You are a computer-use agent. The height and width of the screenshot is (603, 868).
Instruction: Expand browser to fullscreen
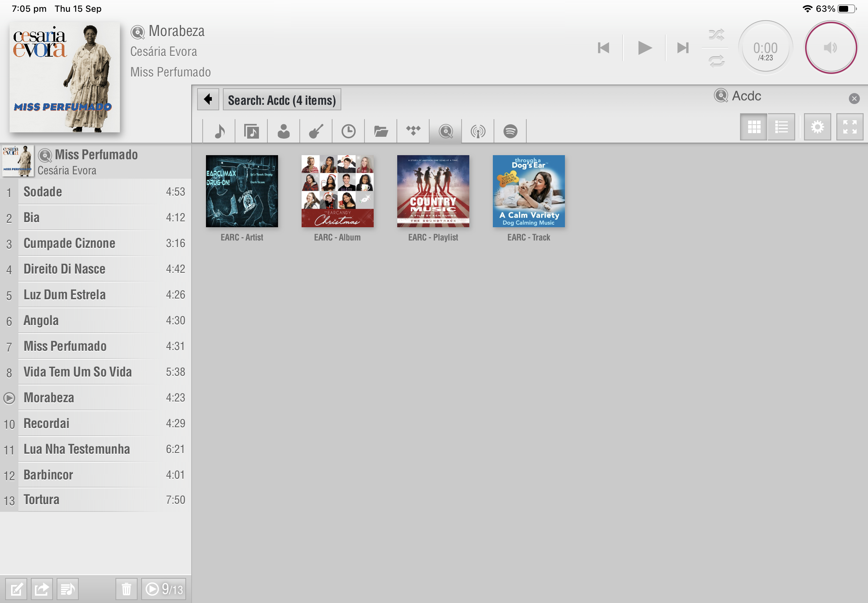click(850, 127)
